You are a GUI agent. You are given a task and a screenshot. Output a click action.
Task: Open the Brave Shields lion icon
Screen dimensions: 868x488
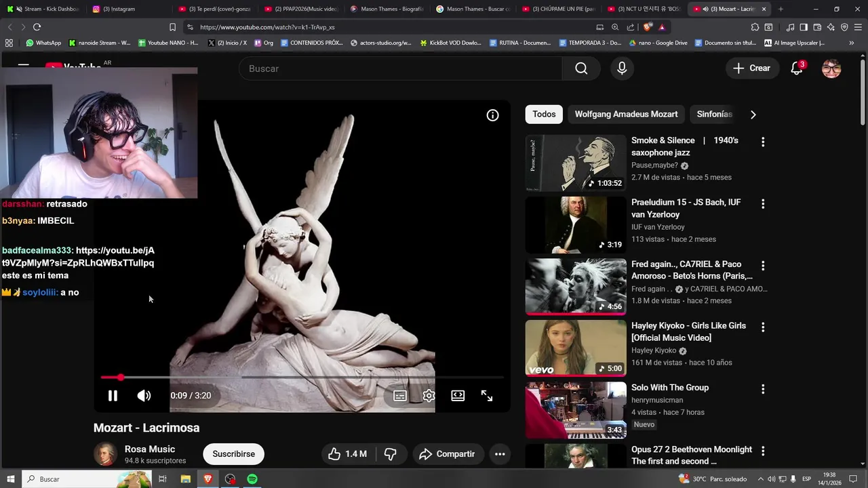648,27
